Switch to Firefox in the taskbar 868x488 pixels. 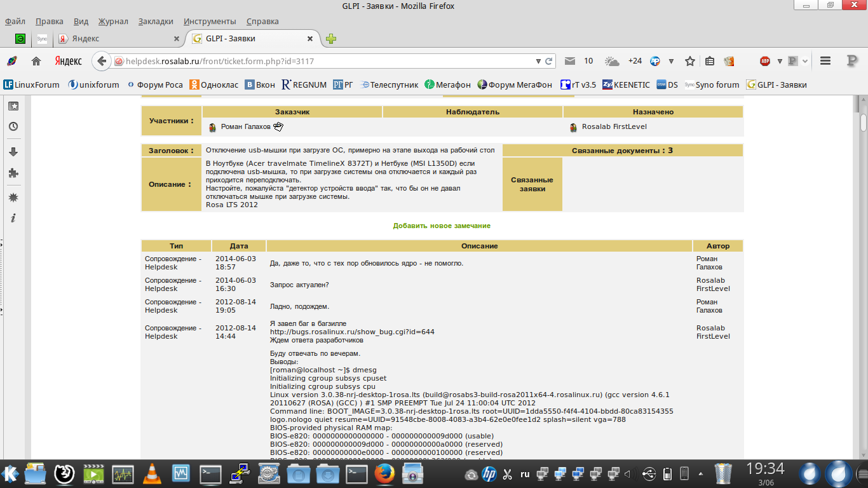384,474
